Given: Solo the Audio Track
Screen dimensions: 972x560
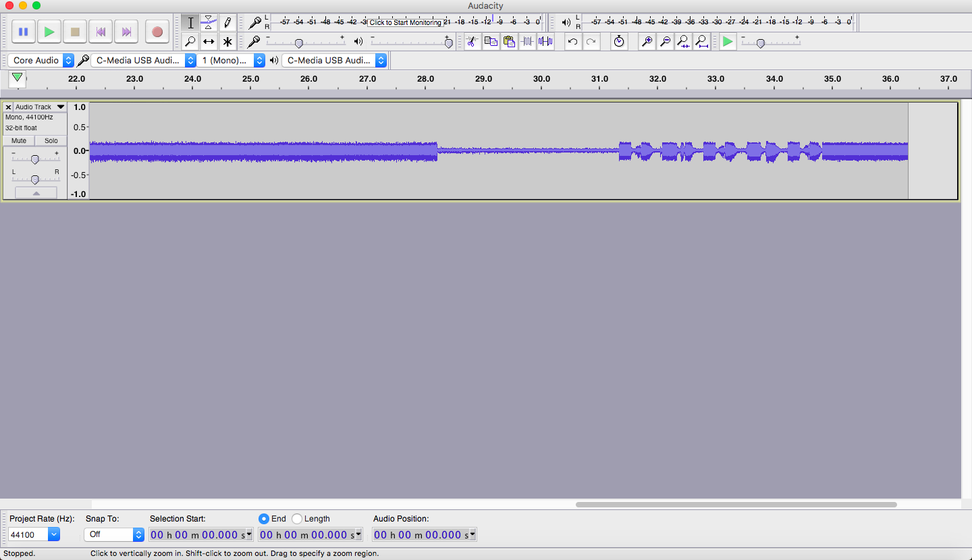Looking at the screenshot, I should (x=51, y=141).
